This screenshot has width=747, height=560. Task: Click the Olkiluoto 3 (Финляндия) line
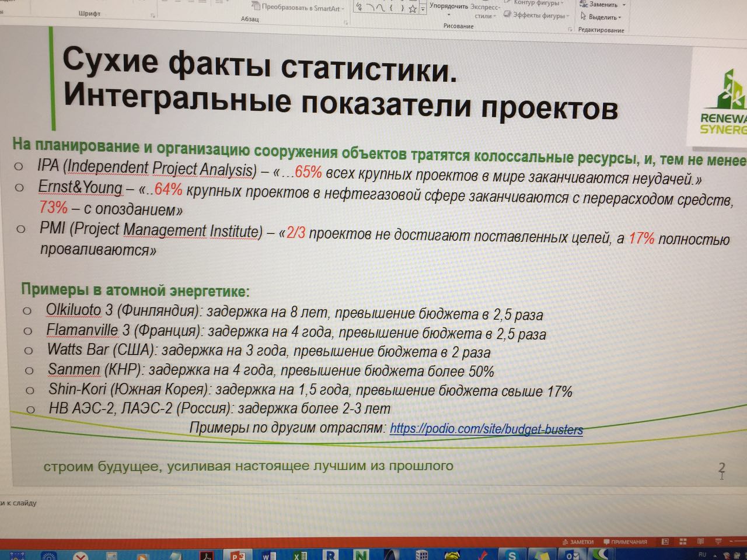(295, 312)
